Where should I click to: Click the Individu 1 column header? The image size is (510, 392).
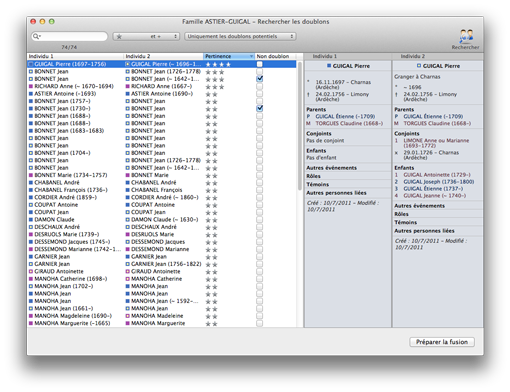75,56
